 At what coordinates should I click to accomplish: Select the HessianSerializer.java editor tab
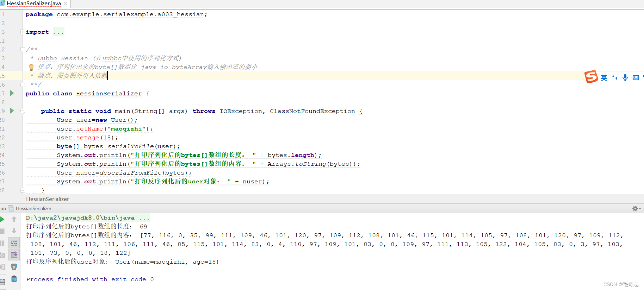34,4
